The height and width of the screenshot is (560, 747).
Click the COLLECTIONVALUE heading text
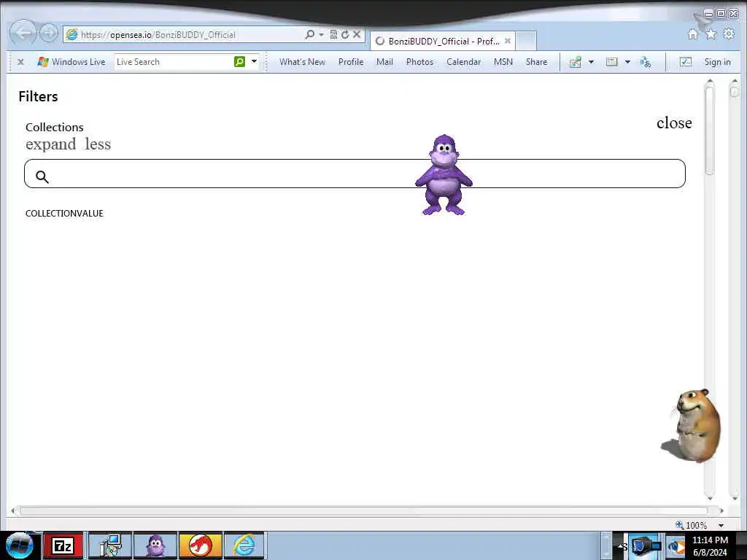point(64,214)
